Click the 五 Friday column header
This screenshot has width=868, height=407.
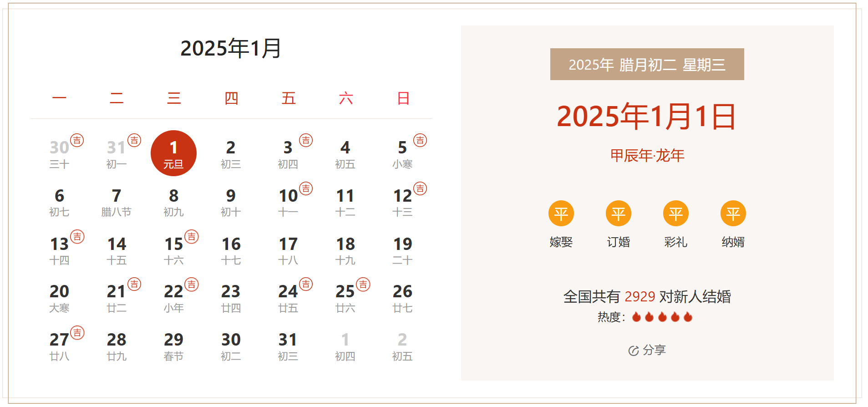(x=288, y=98)
